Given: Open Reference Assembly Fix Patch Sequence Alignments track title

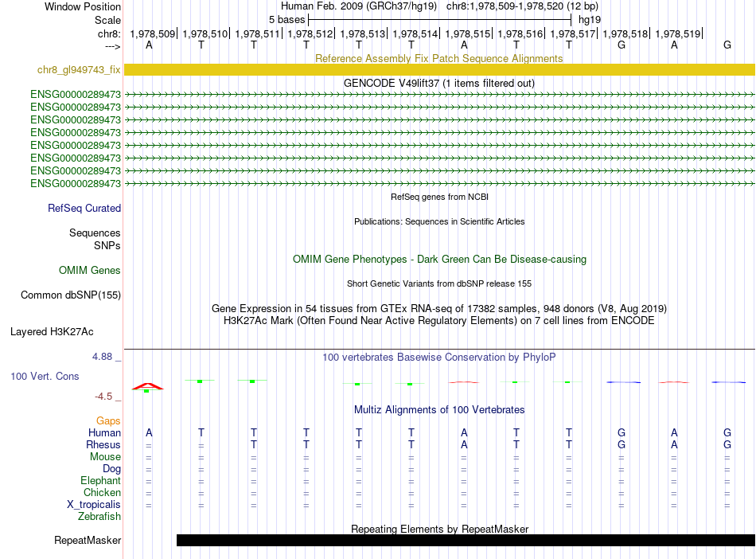Looking at the screenshot, I should (438, 58).
